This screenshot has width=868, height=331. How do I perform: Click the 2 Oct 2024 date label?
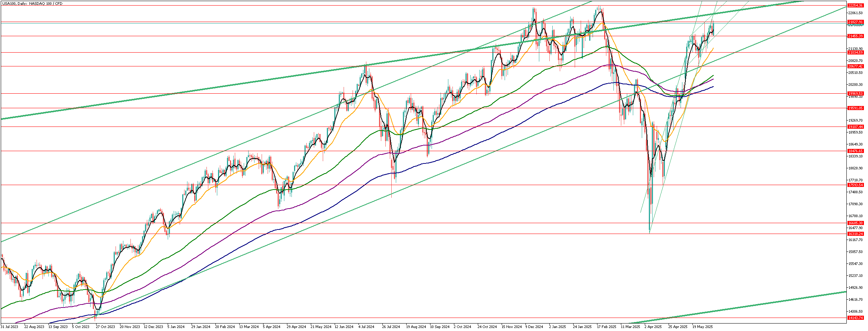point(462,327)
